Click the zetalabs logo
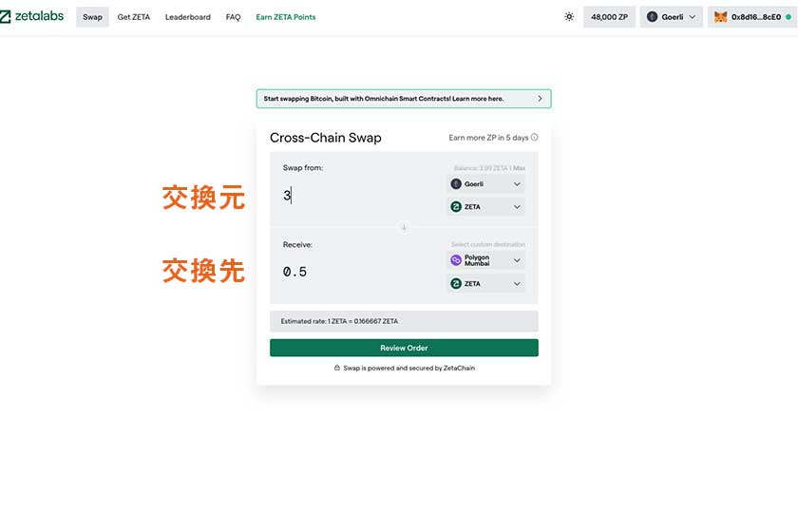 click(x=31, y=16)
